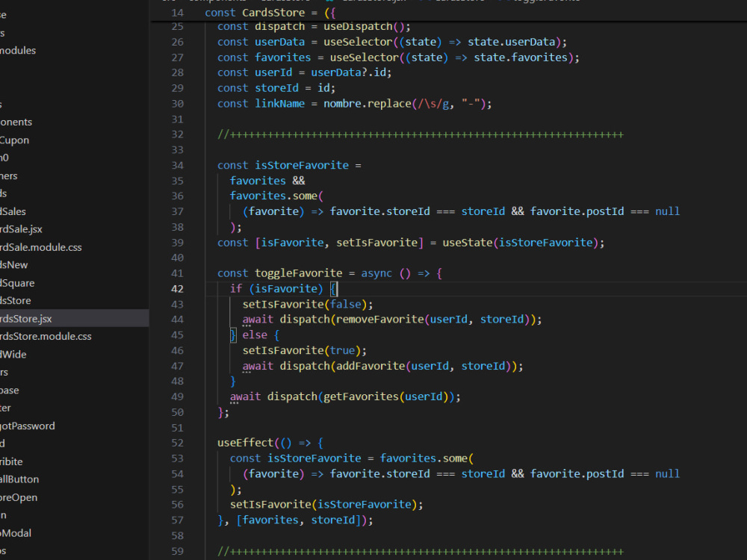Image resolution: width=747 pixels, height=560 pixels.
Task: Expand the dSales folder in explorer
Action: (13, 211)
